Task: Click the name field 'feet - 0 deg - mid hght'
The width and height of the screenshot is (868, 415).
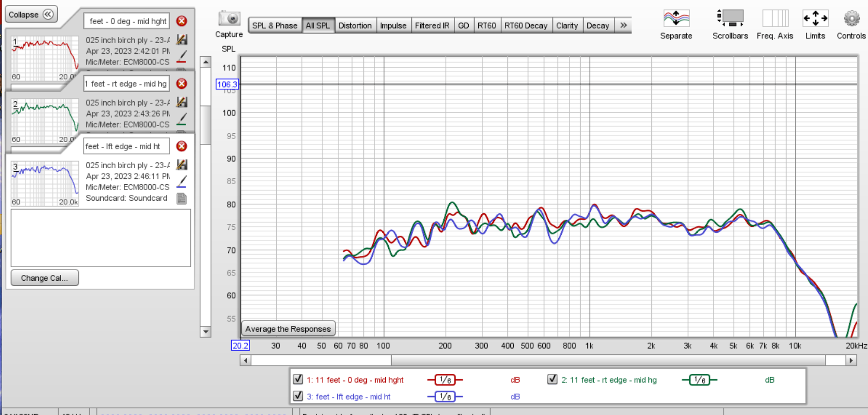Action: pos(127,21)
